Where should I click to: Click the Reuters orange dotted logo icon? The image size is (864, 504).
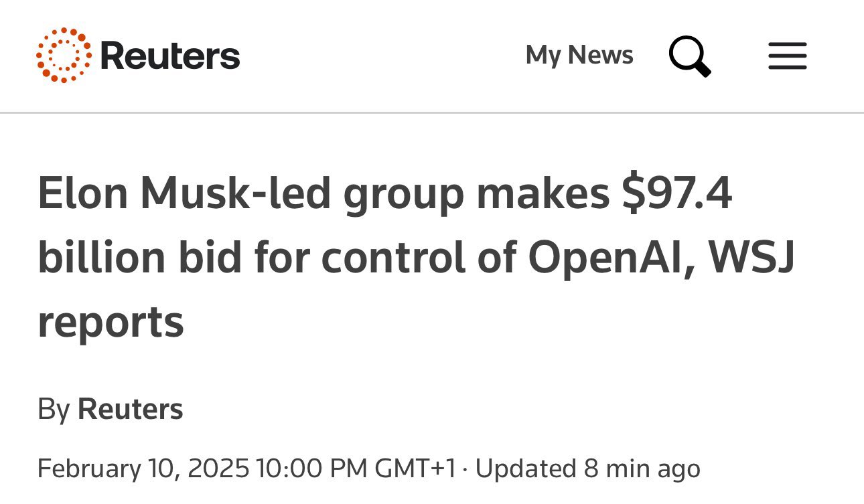point(64,56)
